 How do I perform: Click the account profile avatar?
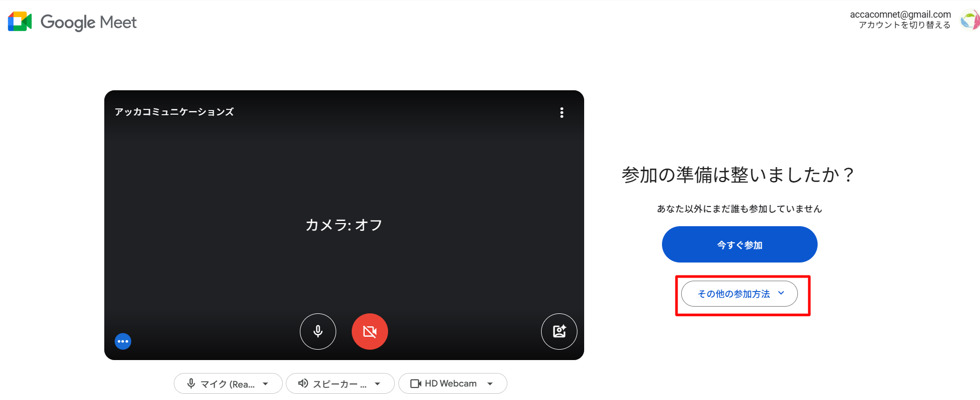click(969, 20)
